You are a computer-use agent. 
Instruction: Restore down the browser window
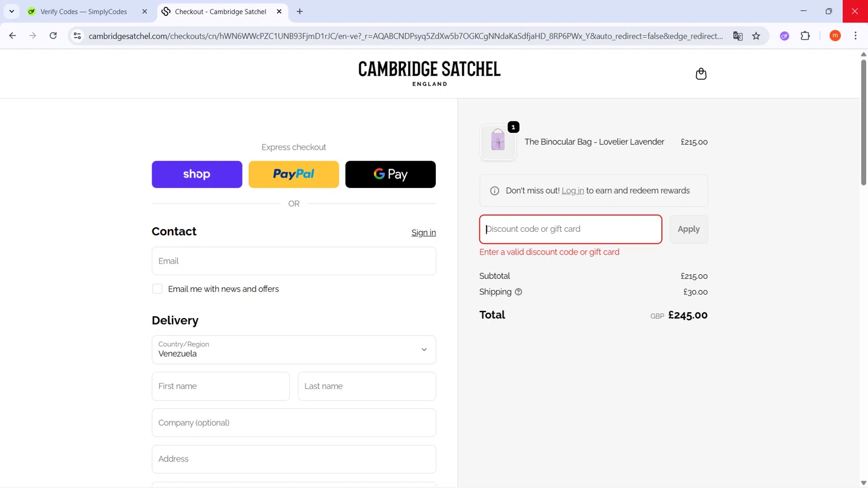point(829,11)
